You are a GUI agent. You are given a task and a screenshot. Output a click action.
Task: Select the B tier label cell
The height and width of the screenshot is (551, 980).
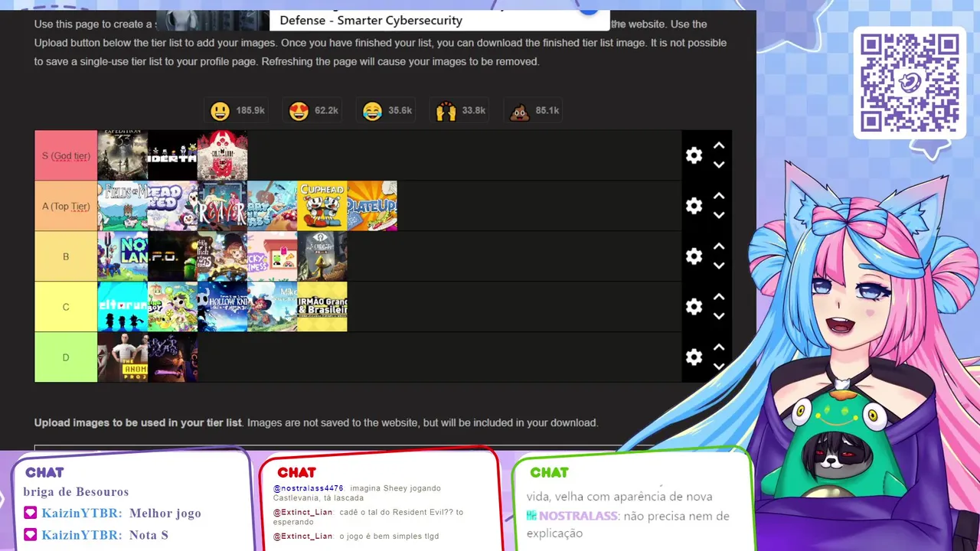coord(66,256)
